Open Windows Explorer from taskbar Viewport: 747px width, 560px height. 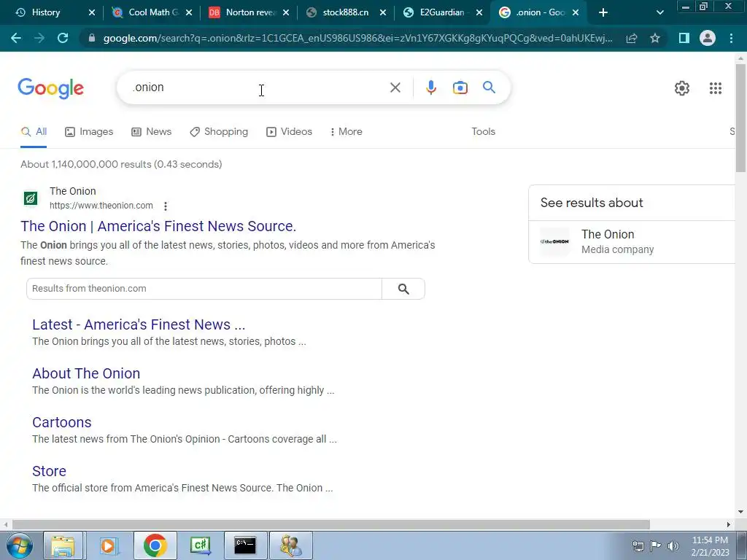click(x=63, y=545)
